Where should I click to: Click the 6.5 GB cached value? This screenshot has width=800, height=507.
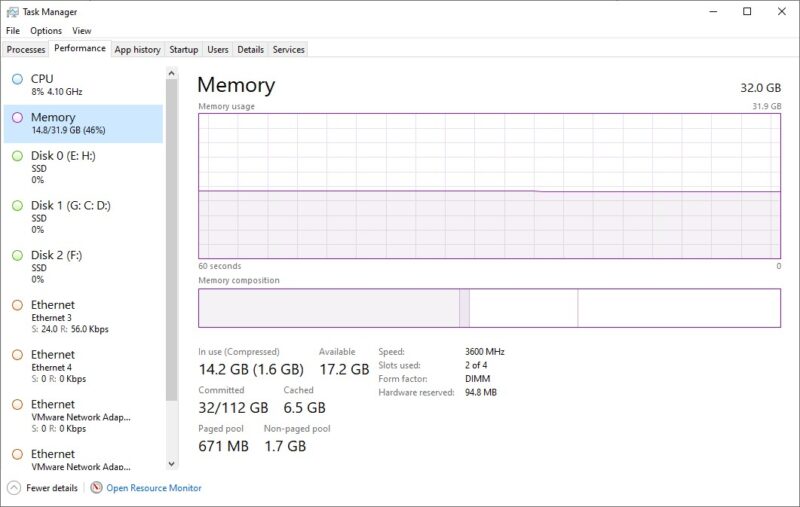click(304, 408)
